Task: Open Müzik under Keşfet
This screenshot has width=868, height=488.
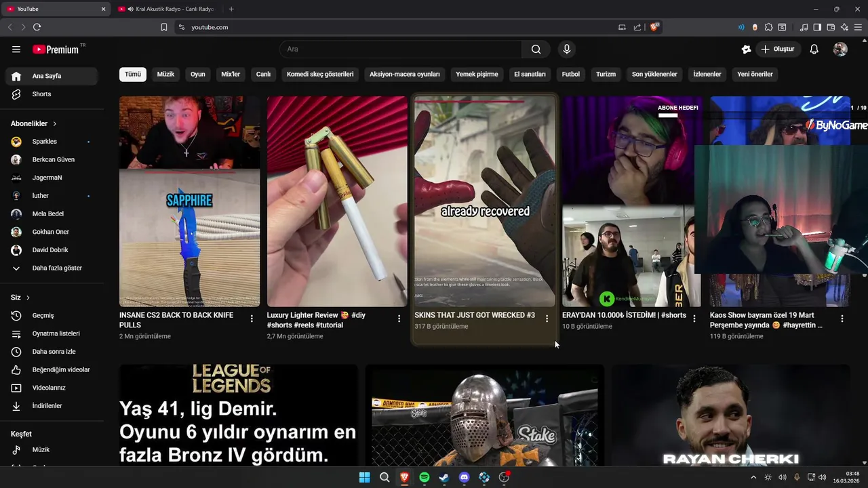Action: [52, 449]
